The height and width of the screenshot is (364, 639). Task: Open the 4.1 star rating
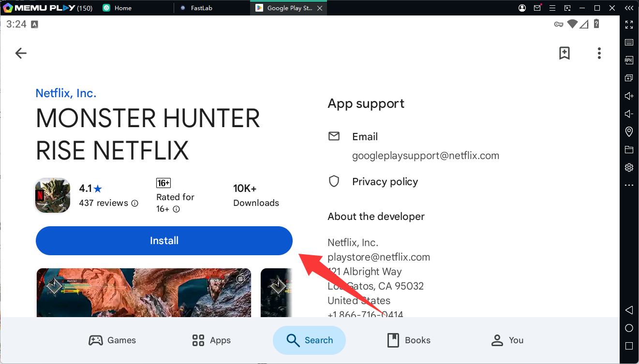click(x=90, y=189)
